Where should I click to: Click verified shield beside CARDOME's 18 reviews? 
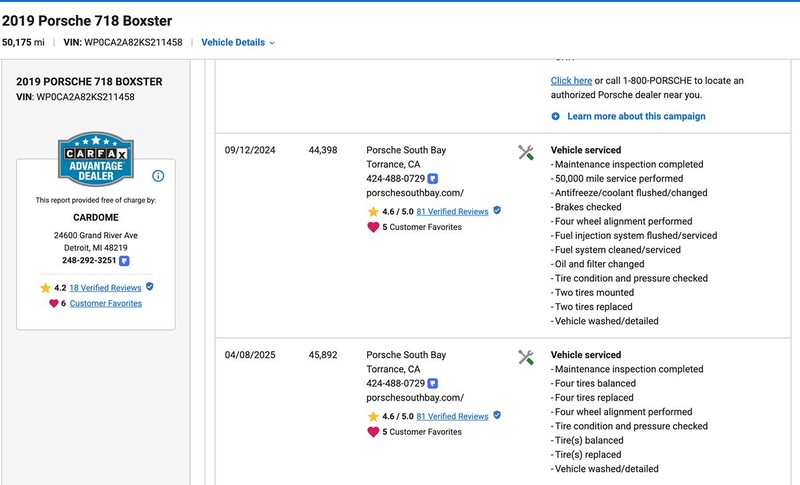[x=149, y=287]
